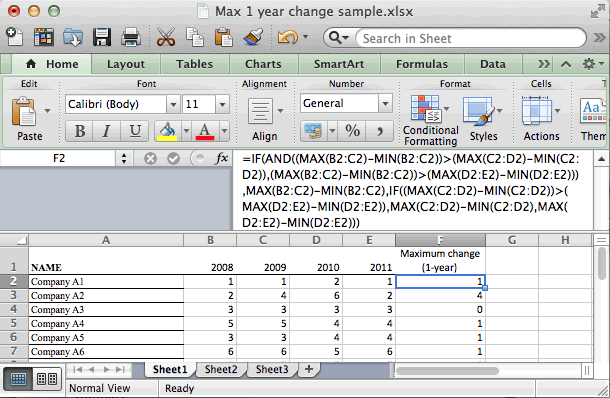610x398 pixels.
Task: Select the Format painter brush icon
Action: pyautogui.click(x=252, y=38)
